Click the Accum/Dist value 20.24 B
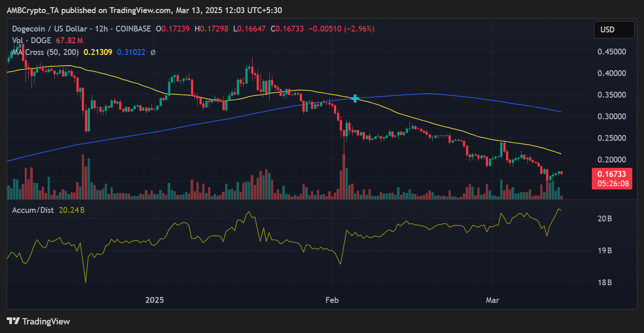 tap(71, 210)
